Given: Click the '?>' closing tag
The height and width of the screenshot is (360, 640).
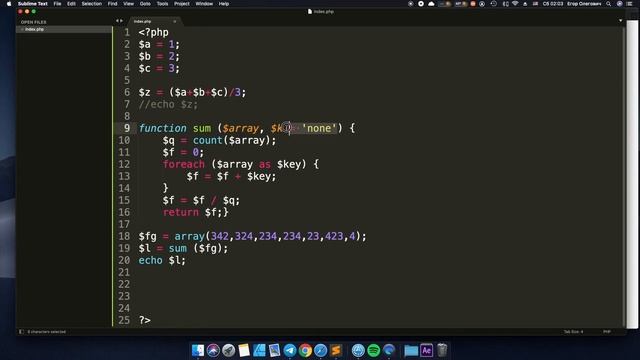Looking at the screenshot, I should tap(144, 320).
